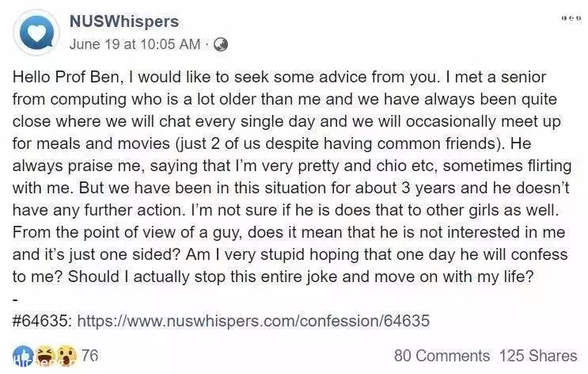
Task: Open the three-dot post options menu
Action: tap(571, 17)
